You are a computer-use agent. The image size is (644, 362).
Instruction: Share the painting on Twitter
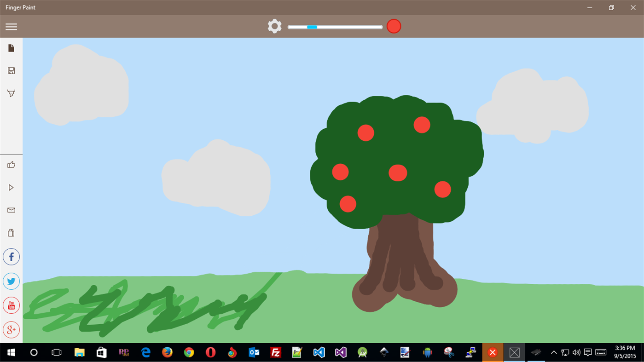coord(11,281)
